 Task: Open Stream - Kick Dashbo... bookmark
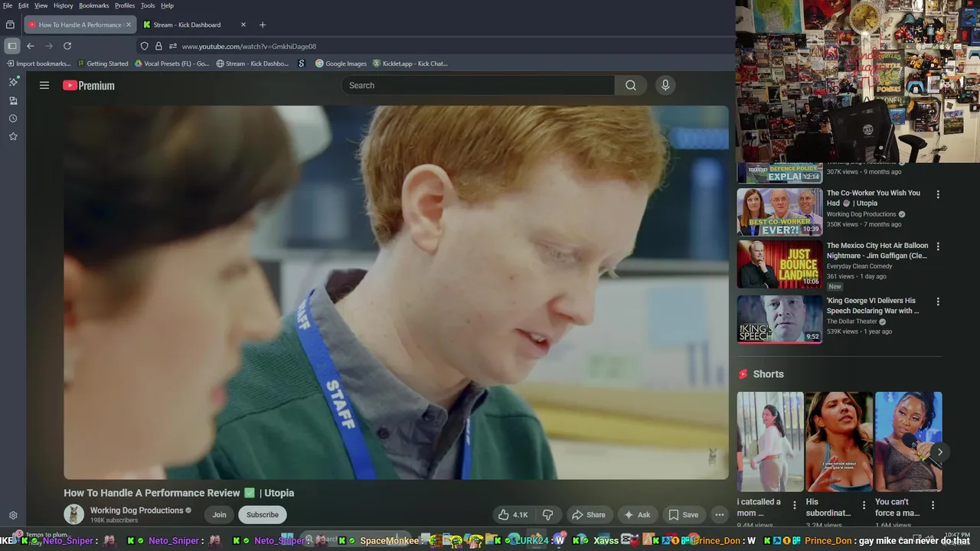click(x=253, y=64)
